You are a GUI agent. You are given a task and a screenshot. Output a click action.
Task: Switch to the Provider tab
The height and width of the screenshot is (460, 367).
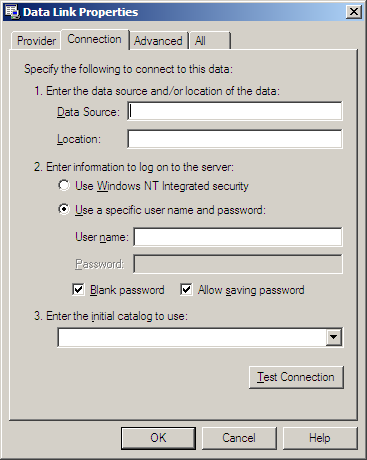(x=36, y=41)
